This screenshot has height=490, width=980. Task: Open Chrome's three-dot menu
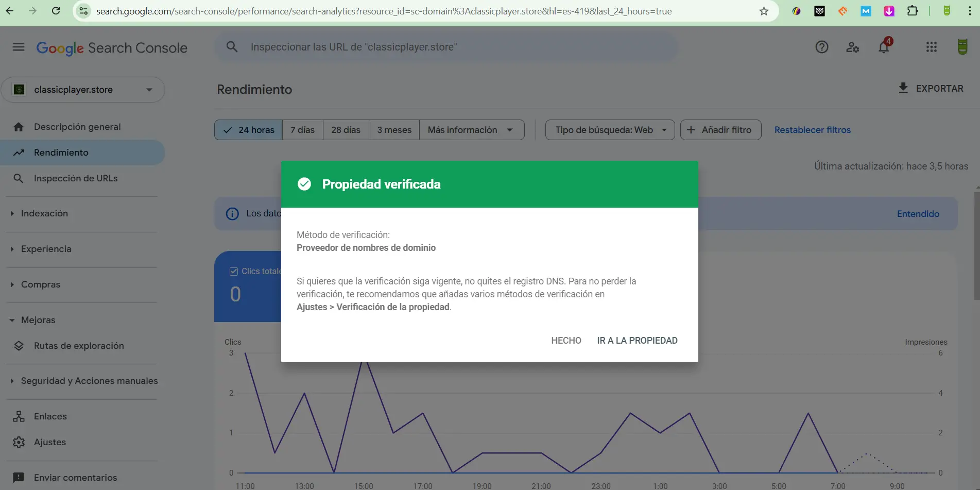pyautogui.click(x=970, y=11)
